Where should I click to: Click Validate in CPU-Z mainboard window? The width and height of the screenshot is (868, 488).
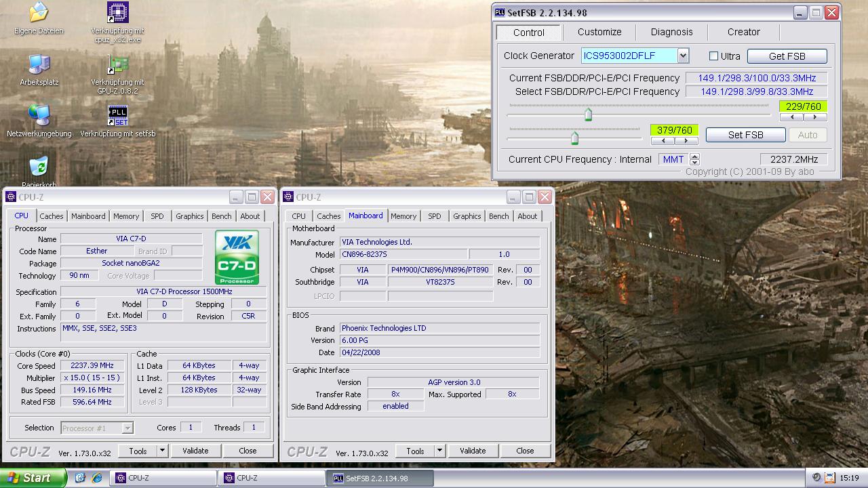pyautogui.click(x=473, y=451)
